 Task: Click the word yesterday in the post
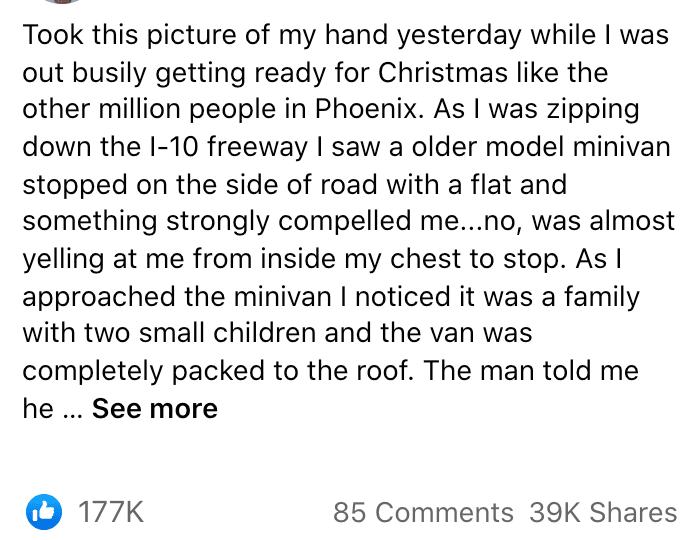pos(459,36)
